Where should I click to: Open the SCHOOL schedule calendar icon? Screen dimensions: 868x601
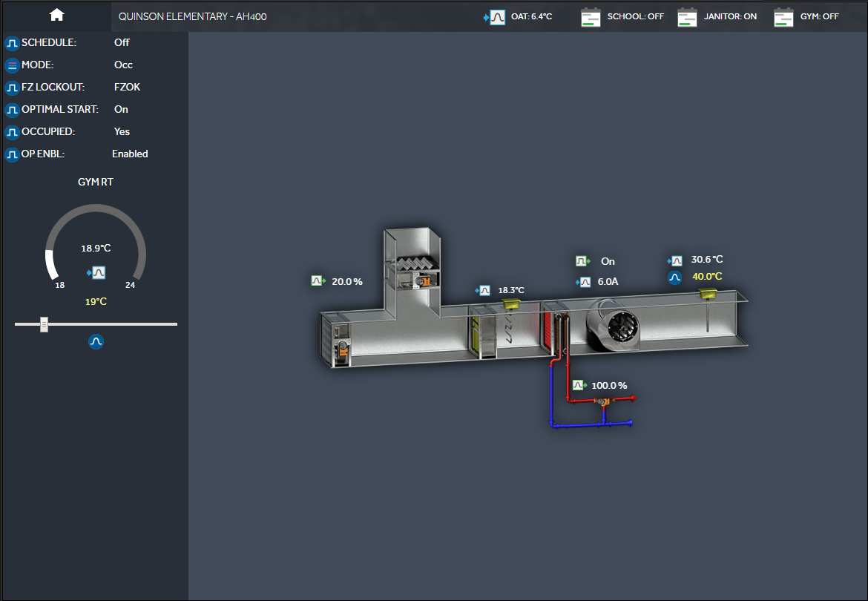(x=591, y=17)
